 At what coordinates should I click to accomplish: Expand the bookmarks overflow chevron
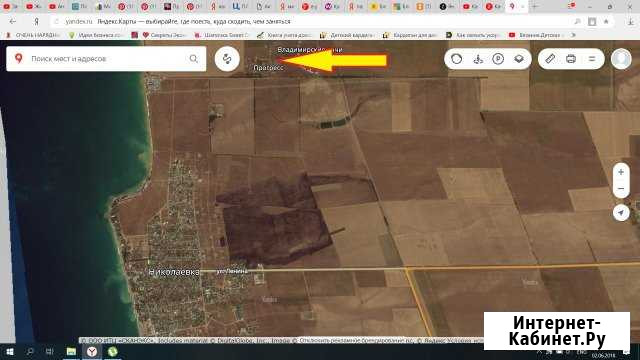click(573, 35)
